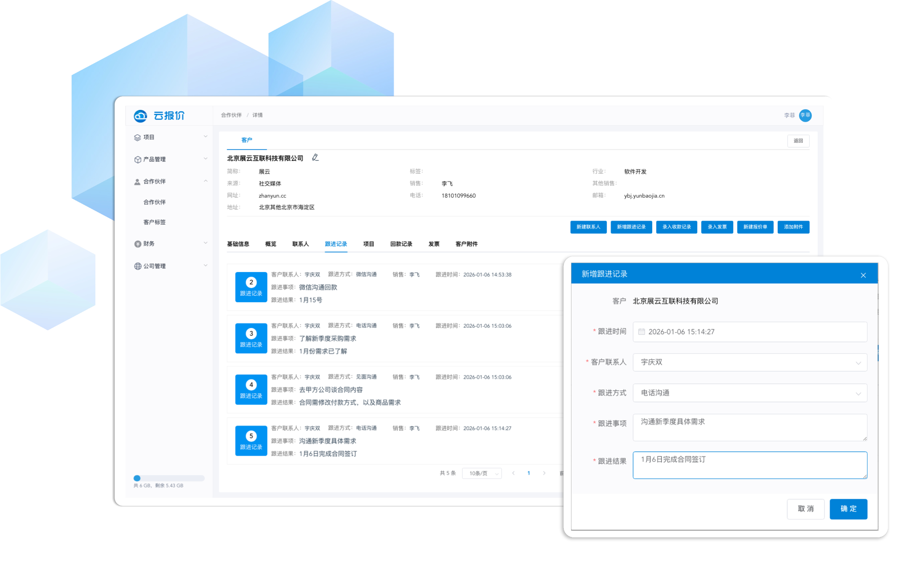Screen dimensions: 919x588
Task: Click calendar icon in 跟进时间 field
Action: pos(641,332)
